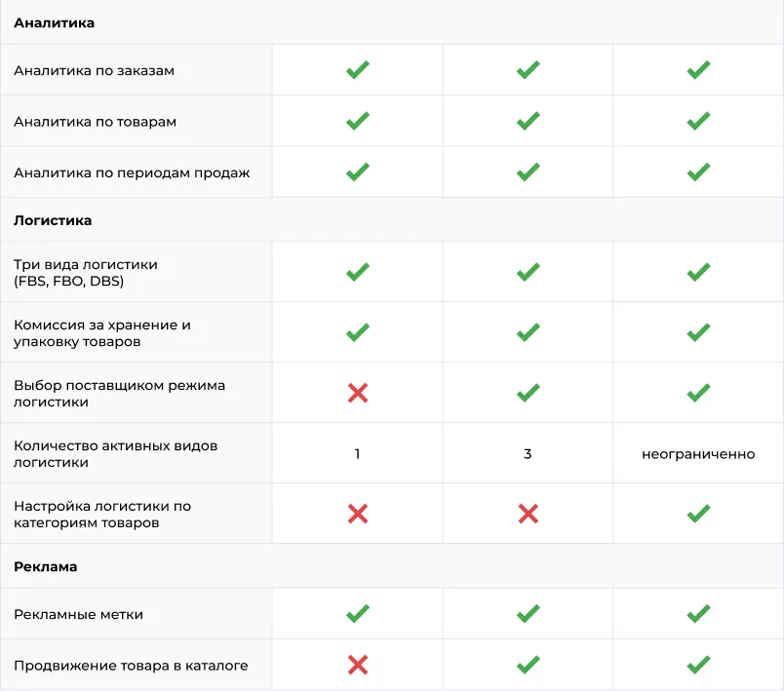
Task: Click the "Рекламные метки" row label
Action: click(x=78, y=614)
